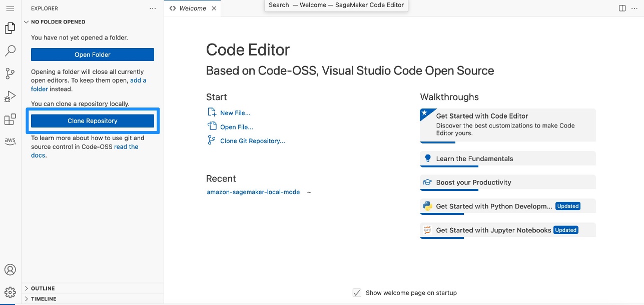
Task: Open Get Started with Python Development walkthrough
Action: pyautogui.click(x=508, y=206)
